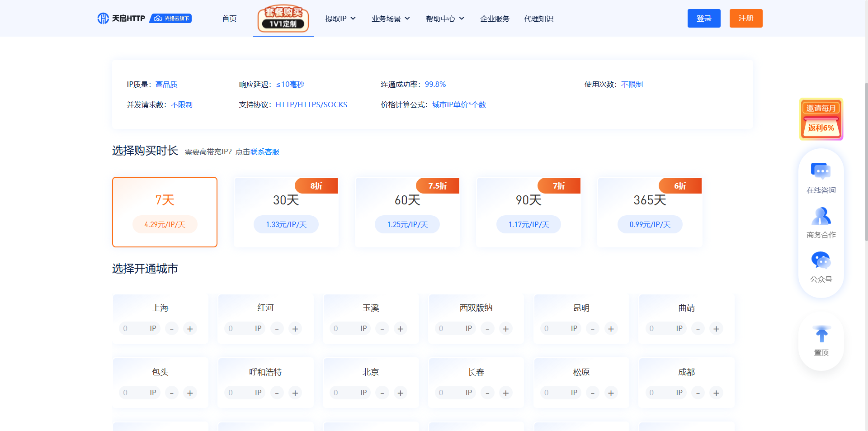
Task: Open the 邀请每月返利6% promo badge
Action: pos(821,119)
